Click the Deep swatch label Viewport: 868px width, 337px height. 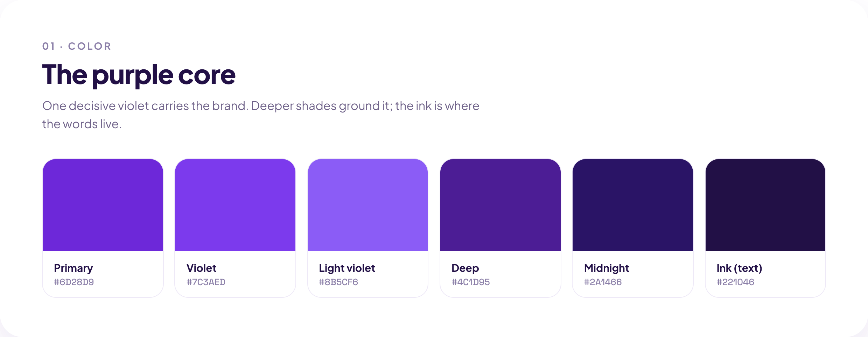pyautogui.click(x=465, y=268)
